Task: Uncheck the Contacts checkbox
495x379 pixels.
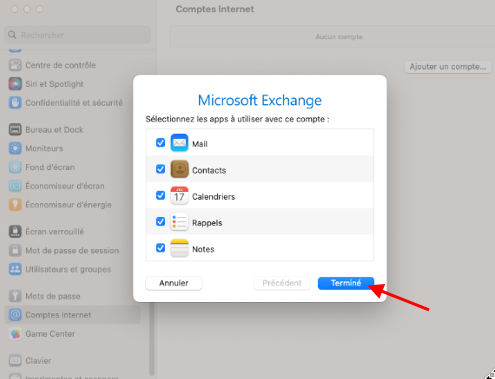Action: 160,169
